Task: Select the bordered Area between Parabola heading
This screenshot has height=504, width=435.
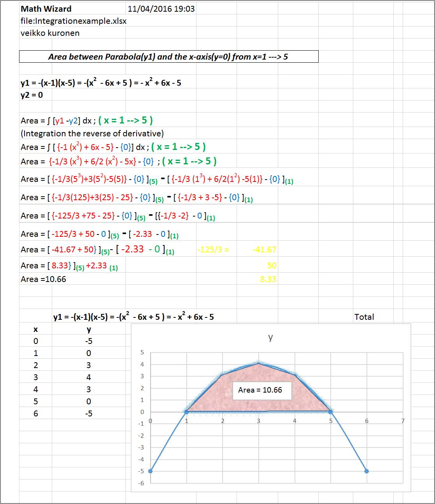Action: [168, 57]
